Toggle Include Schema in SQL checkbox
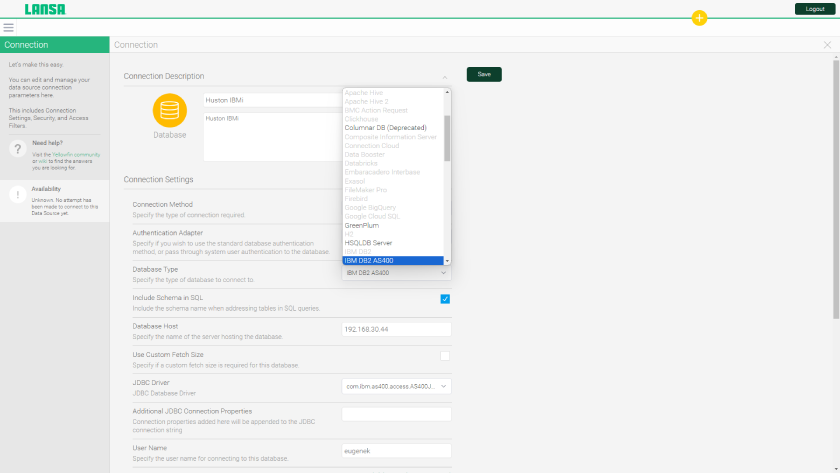This screenshot has width=840, height=473. [445, 299]
